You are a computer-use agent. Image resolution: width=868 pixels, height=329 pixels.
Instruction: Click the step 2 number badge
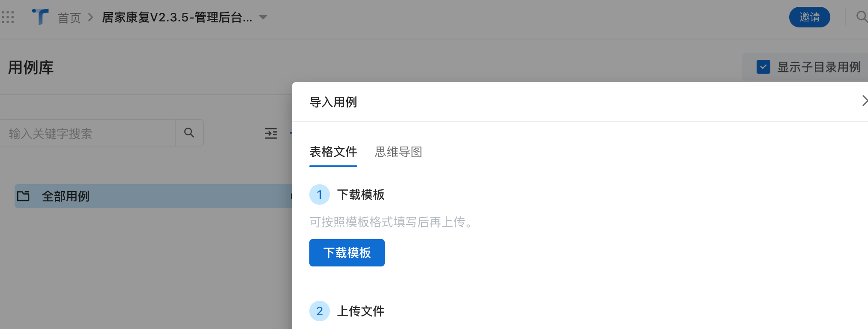tap(320, 311)
